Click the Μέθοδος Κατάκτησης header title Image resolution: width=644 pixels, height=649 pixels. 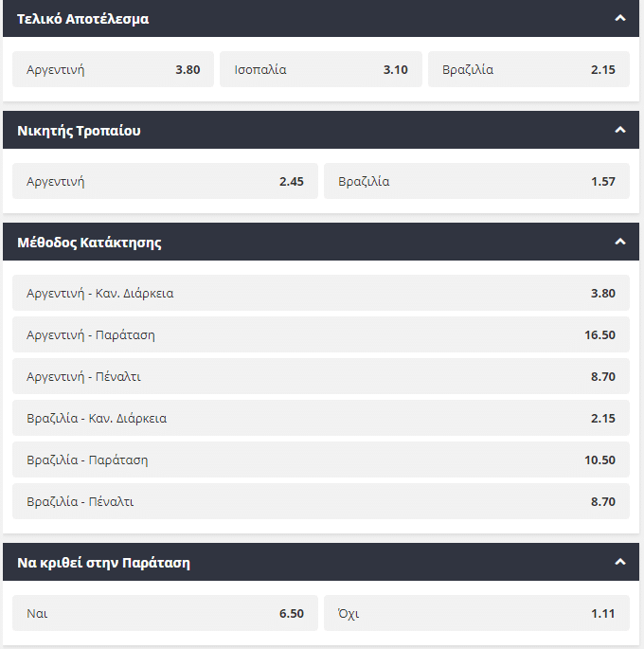[89, 242]
